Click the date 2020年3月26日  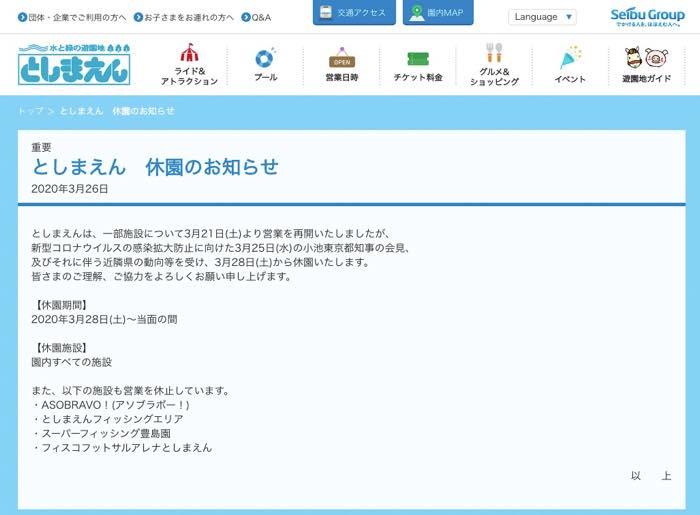click(x=70, y=189)
